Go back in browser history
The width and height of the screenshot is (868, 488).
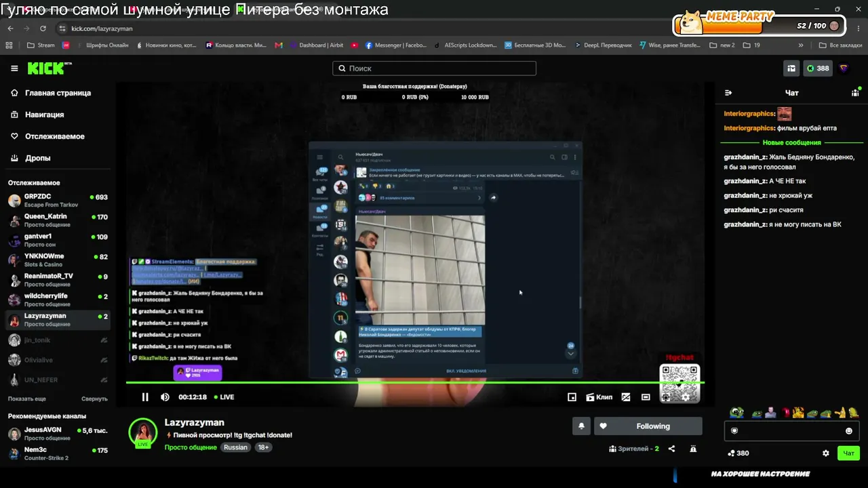(10, 28)
